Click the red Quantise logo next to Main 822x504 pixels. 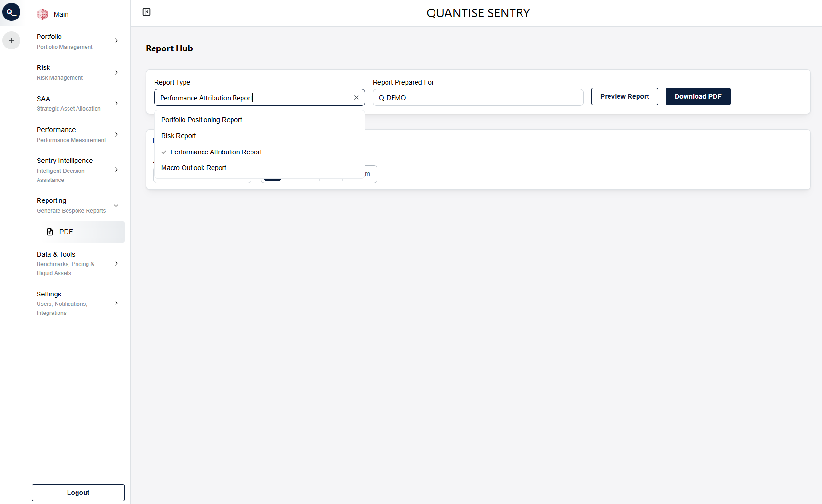click(x=42, y=14)
